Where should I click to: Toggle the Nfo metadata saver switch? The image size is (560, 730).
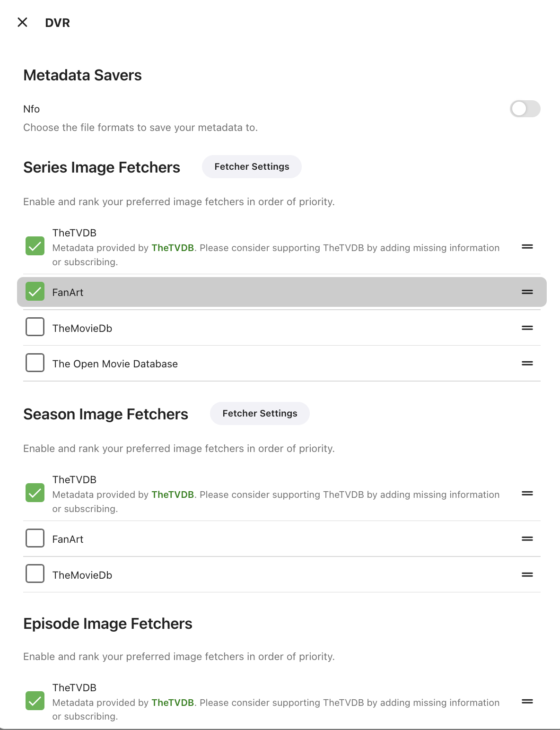(525, 109)
